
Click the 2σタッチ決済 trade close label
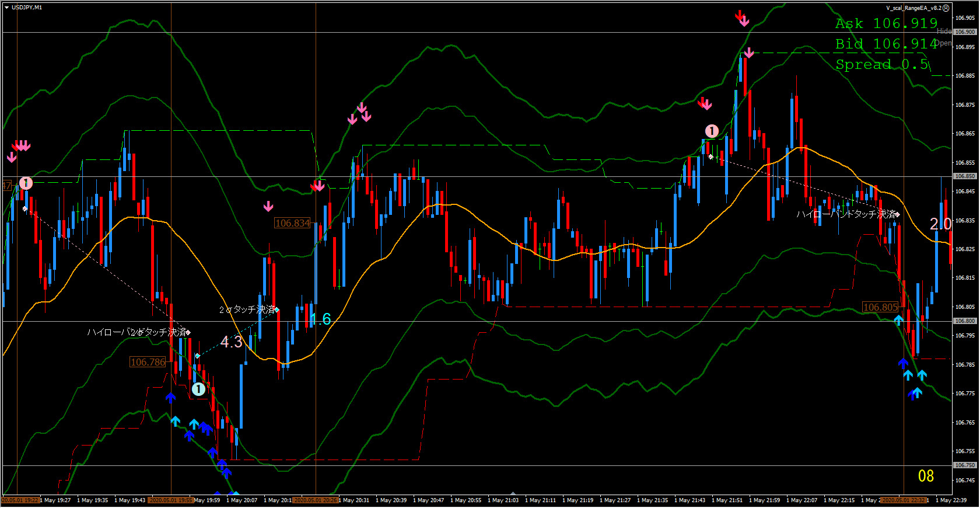click(x=247, y=309)
